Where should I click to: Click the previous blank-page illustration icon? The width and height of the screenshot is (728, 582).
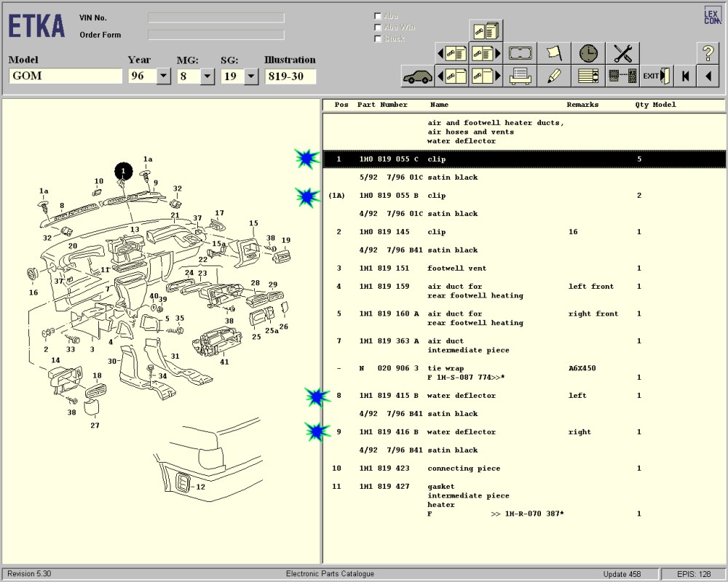[x=452, y=76]
